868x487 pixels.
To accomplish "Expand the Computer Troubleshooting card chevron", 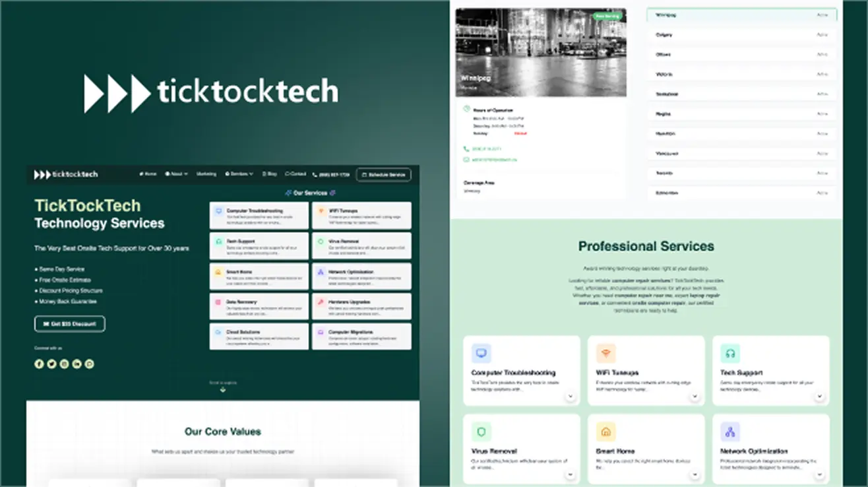I will (571, 397).
